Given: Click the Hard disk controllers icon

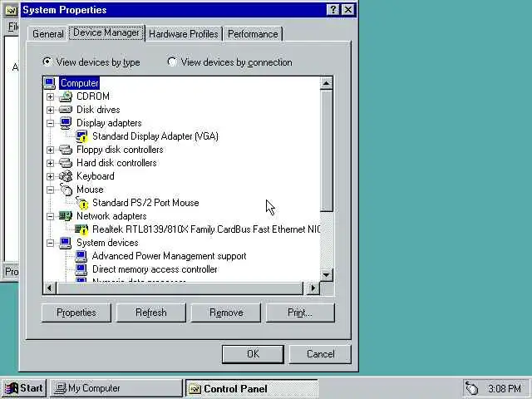Looking at the screenshot, I should coord(66,163).
